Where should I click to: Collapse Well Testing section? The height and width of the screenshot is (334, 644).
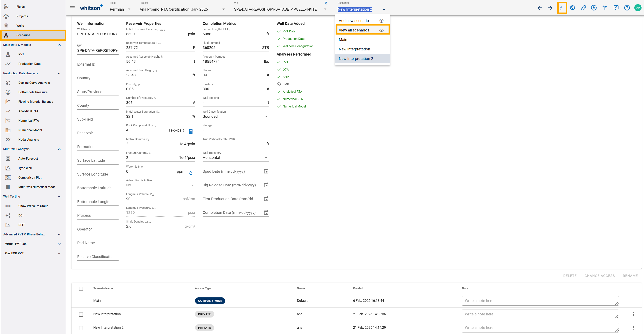coord(59,197)
